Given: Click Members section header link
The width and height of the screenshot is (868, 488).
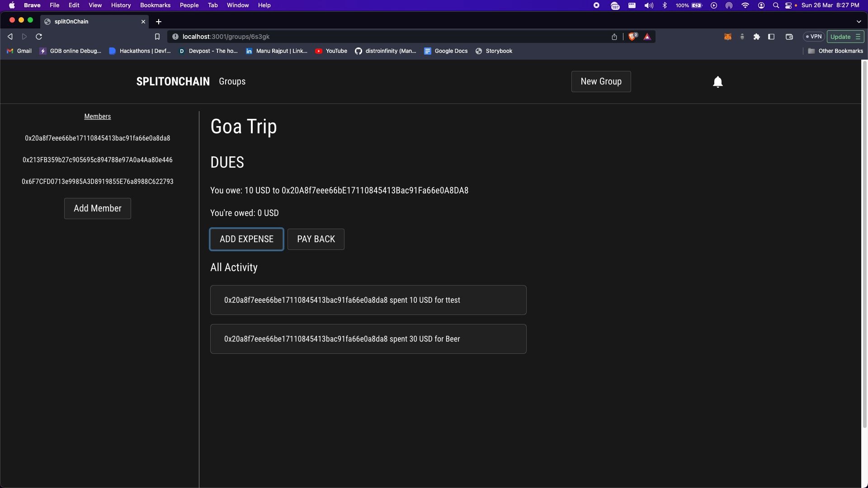Looking at the screenshot, I should pyautogui.click(x=97, y=116).
